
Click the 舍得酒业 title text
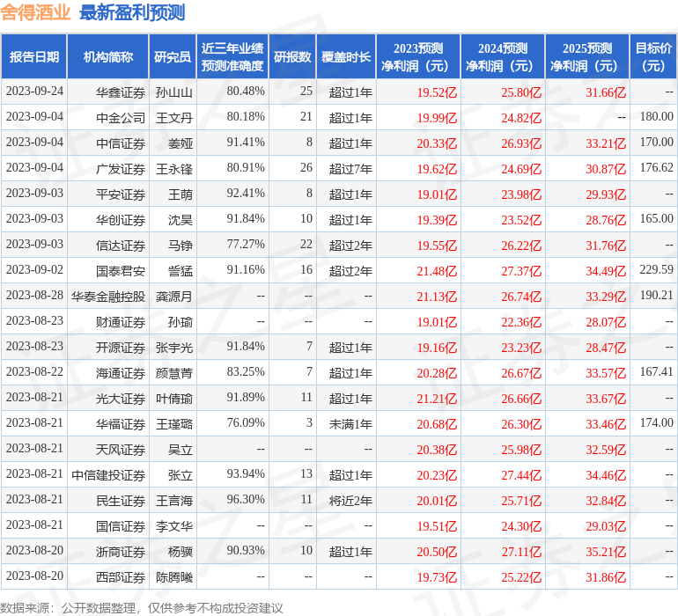tap(35, 12)
